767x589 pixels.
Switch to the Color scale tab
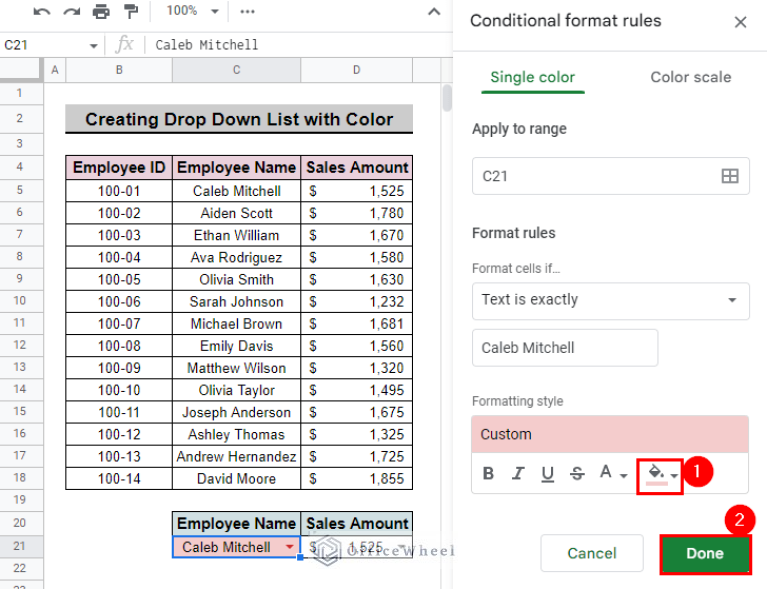pos(690,77)
